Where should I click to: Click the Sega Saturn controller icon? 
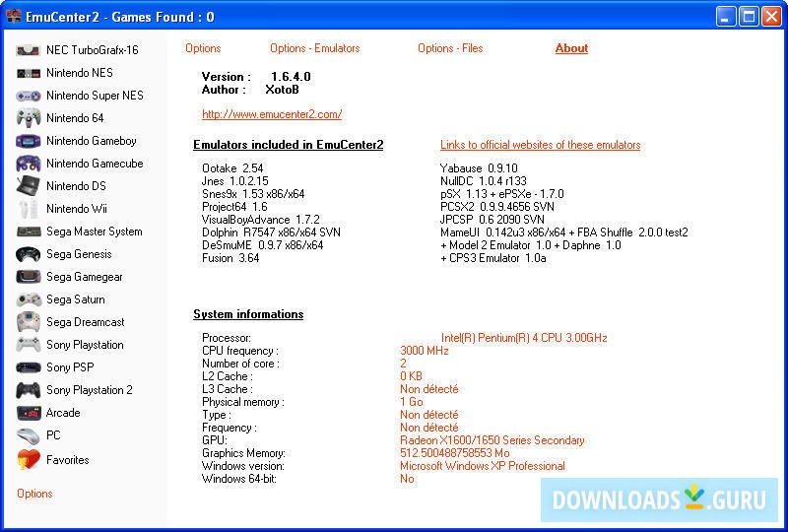[29, 299]
